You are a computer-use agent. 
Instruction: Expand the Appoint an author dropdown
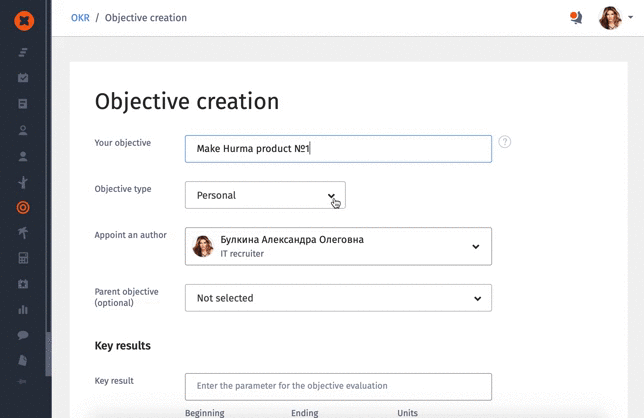pos(338,246)
